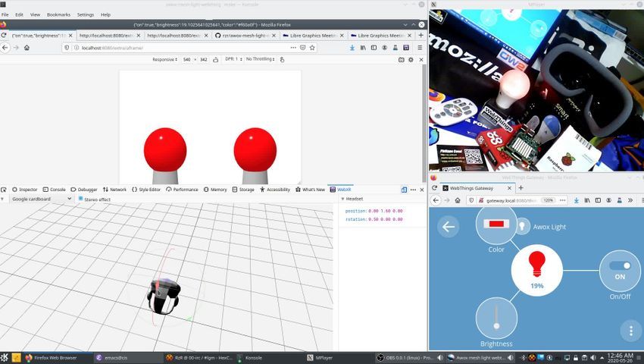Image resolution: width=644 pixels, height=364 pixels.
Task: Open the hamburger menu in main Firefox
Action: (420, 48)
